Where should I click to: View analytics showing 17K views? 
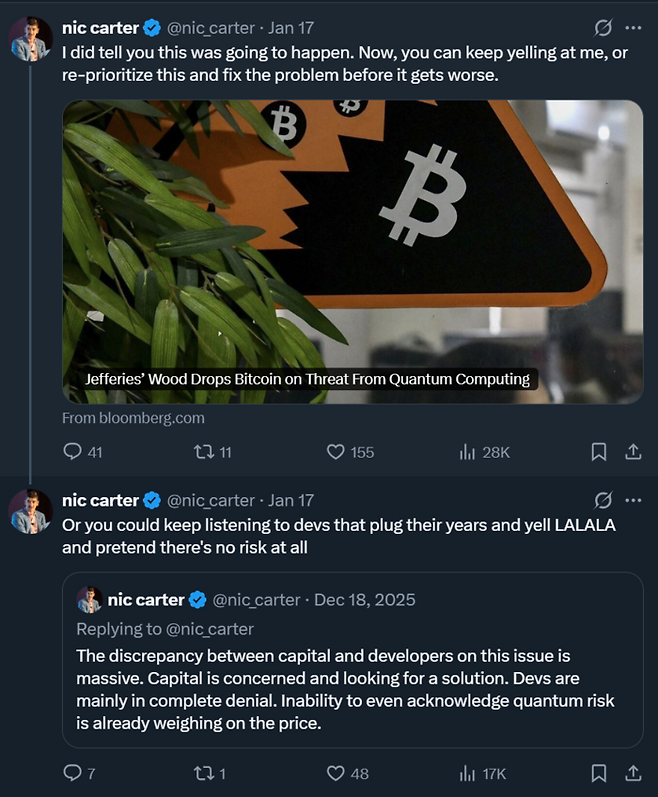pyautogui.click(x=467, y=773)
